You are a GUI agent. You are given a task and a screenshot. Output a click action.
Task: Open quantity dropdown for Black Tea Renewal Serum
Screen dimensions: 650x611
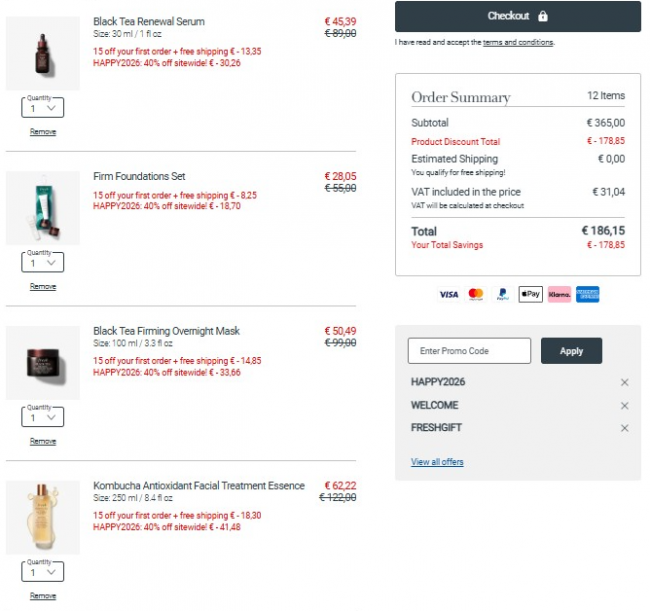pos(42,108)
